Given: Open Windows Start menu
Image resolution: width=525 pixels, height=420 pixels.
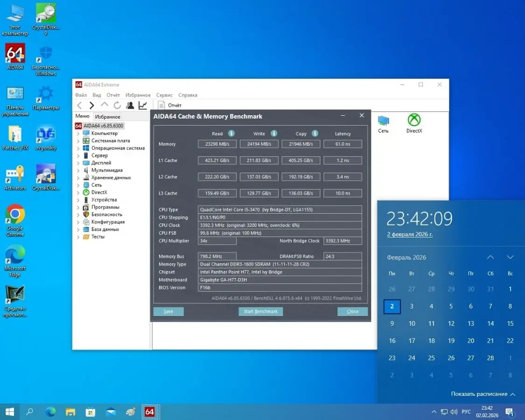Looking at the screenshot, I should click(x=10, y=412).
